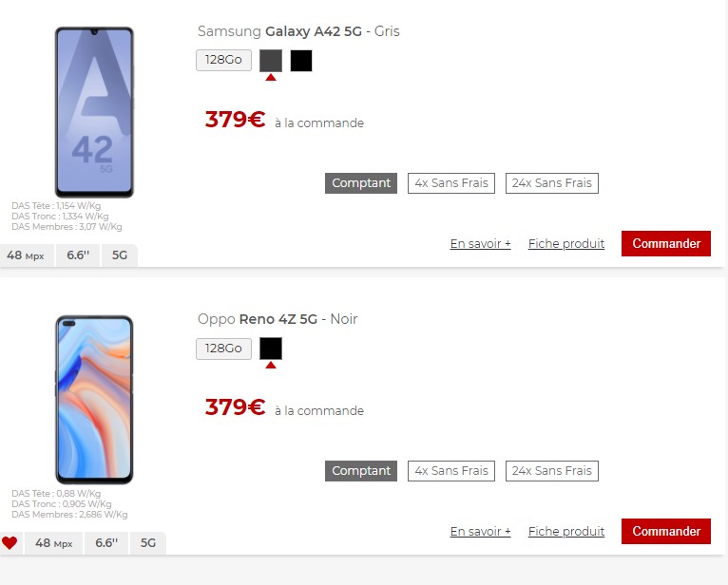Open the Galaxy A42 phone image

[94, 112]
